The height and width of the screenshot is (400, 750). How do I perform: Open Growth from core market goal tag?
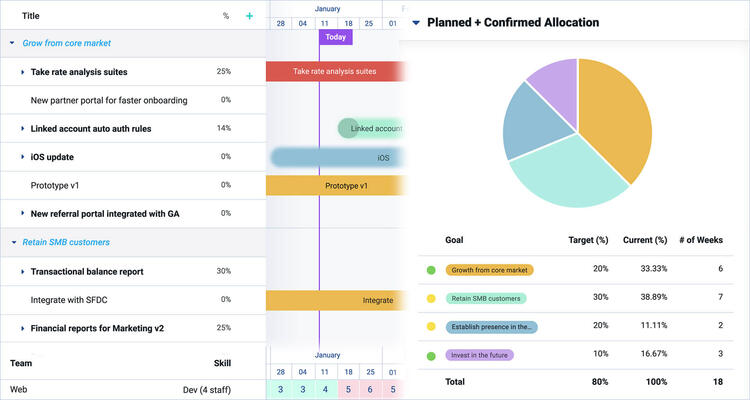click(490, 270)
